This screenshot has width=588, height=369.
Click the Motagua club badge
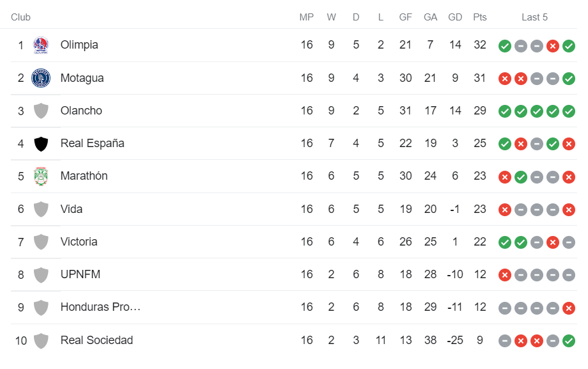click(40, 77)
